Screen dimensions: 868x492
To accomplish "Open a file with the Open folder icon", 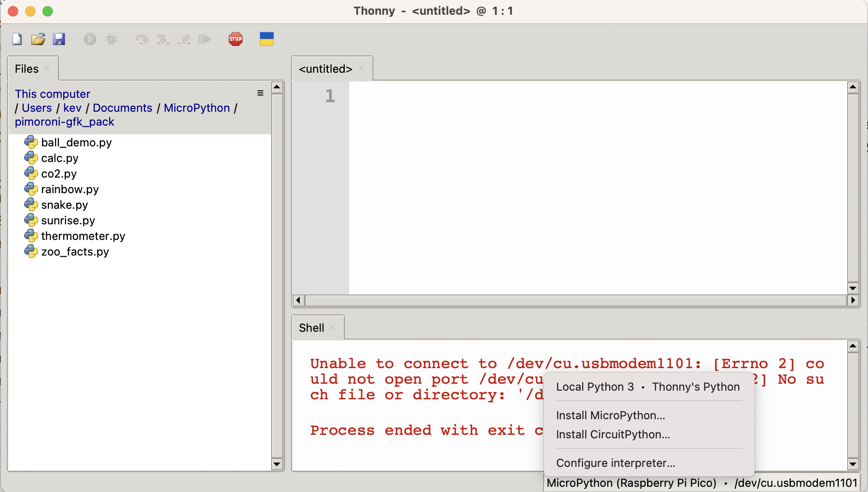I will point(38,39).
